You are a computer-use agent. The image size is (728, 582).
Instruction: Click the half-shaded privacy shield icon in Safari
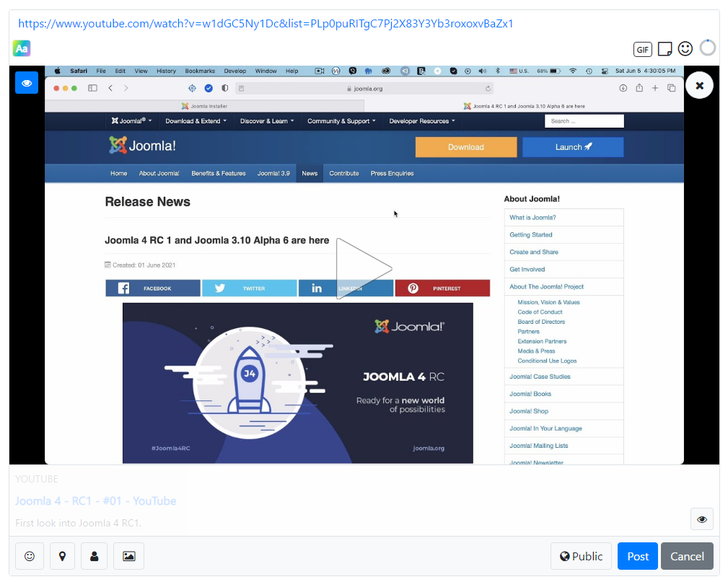(x=224, y=88)
